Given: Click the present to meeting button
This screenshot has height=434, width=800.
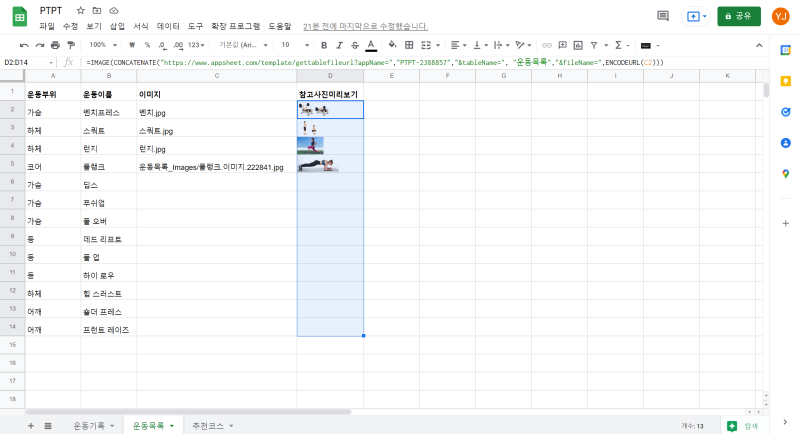Looking at the screenshot, I should pyautogui.click(x=695, y=16).
